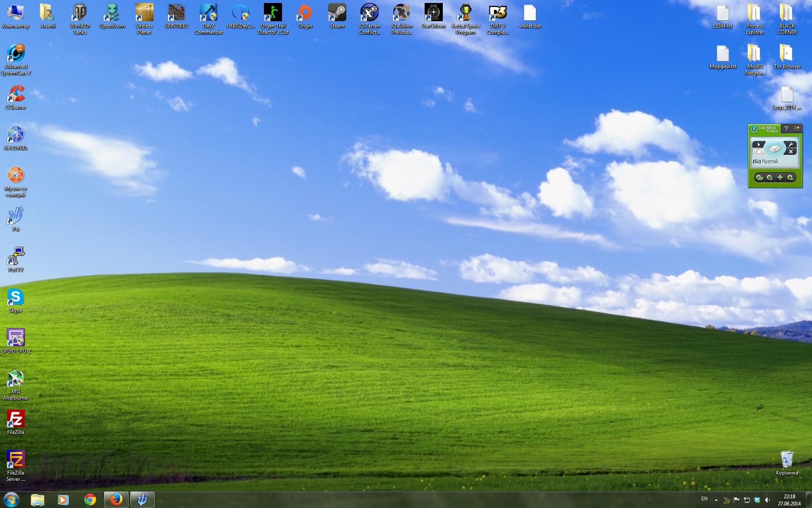Open the Windows Start menu
Screen dimensions: 812x508
click(x=11, y=500)
